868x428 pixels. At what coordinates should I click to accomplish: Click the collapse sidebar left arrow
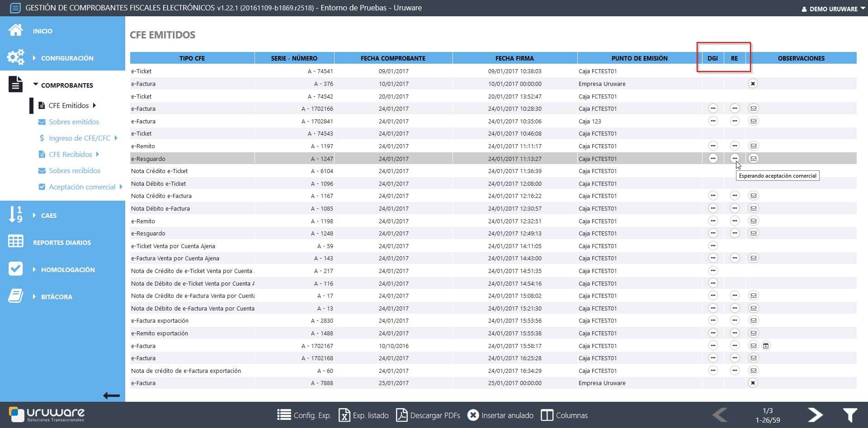point(111,396)
